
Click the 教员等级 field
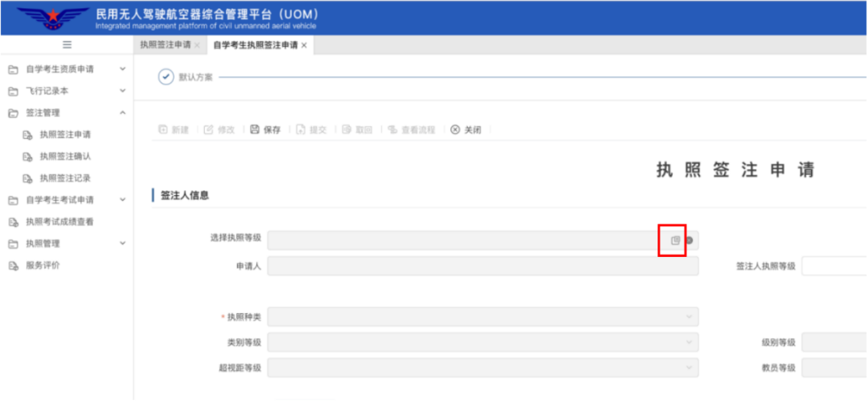click(x=835, y=368)
